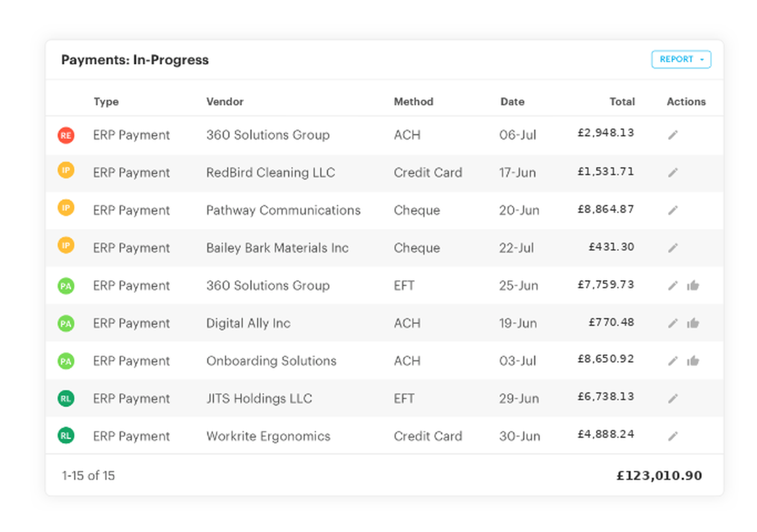Click the total £6,738.13
The image size is (757, 532).
[x=606, y=396]
